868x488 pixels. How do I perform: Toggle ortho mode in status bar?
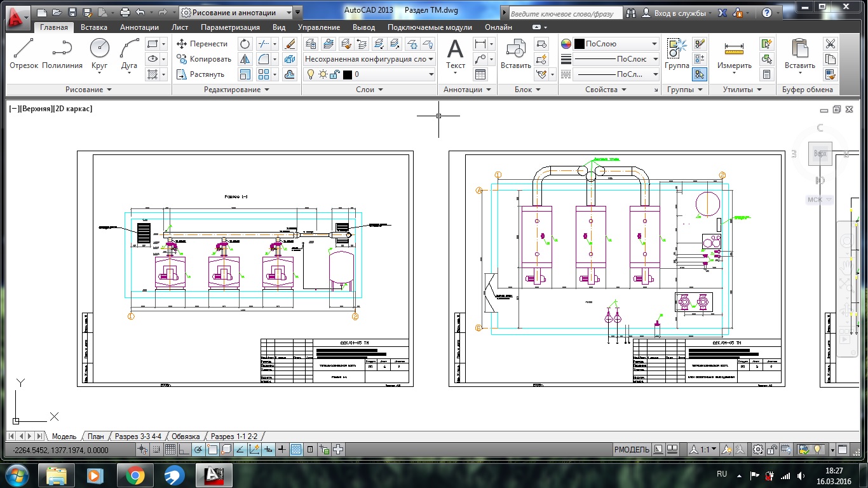tap(184, 450)
